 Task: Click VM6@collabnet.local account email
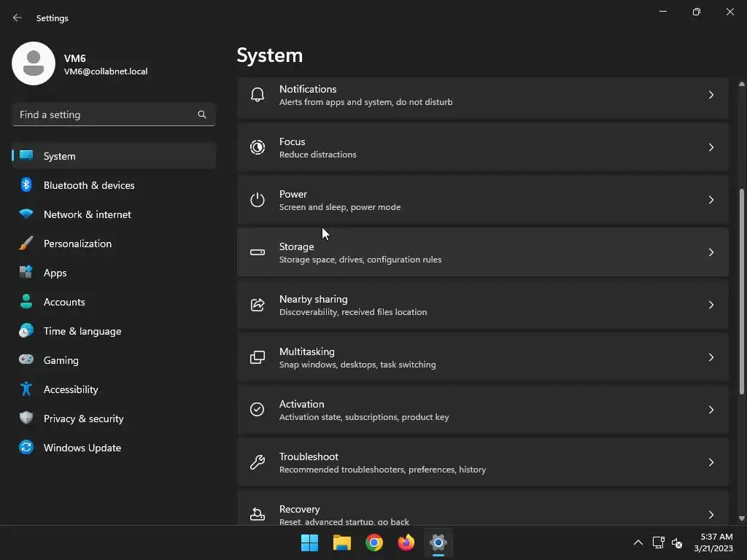(106, 71)
